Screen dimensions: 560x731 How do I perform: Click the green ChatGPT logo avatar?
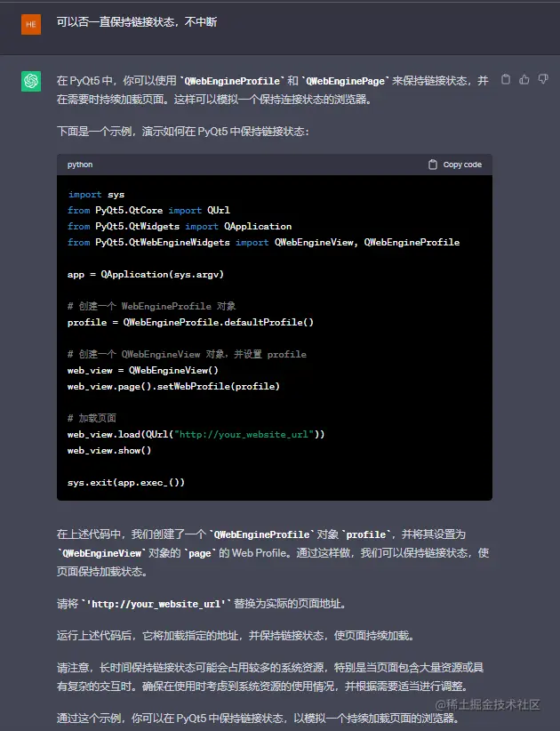(x=31, y=81)
